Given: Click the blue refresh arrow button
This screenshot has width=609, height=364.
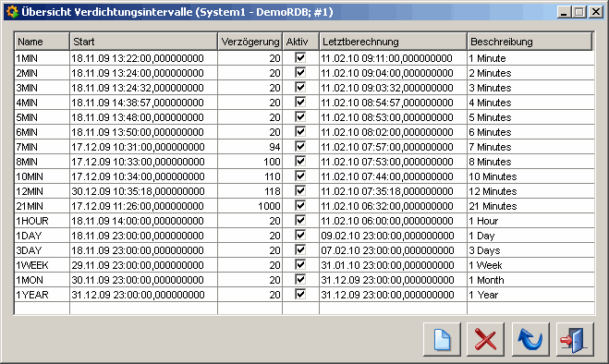Looking at the screenshot, I should click(x=530, y=339).
